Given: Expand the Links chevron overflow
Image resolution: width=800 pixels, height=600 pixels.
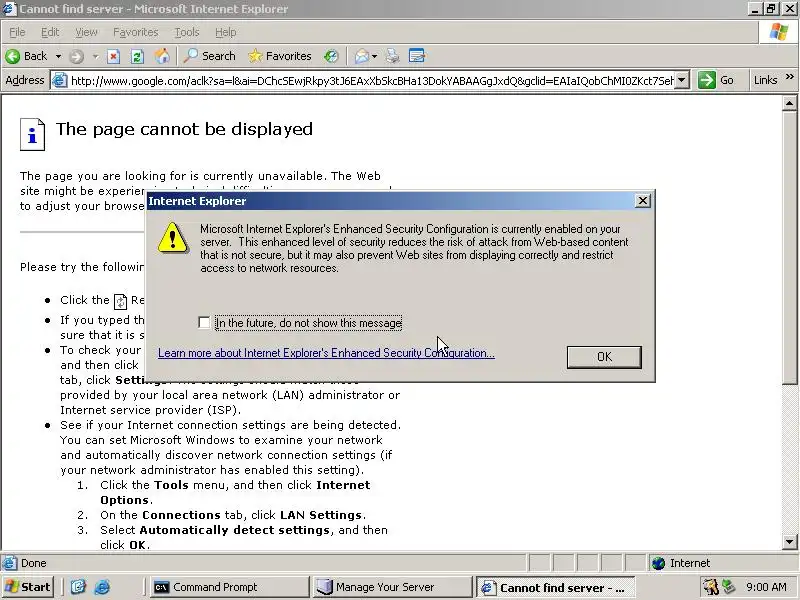Looking at the screenshot, I should 789,77.
